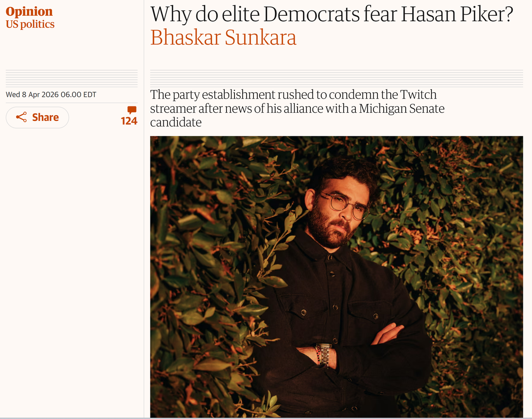The image size is (532, 419).
Task: Click the round glasses in the photo
Action: click(x=344, y=205)
